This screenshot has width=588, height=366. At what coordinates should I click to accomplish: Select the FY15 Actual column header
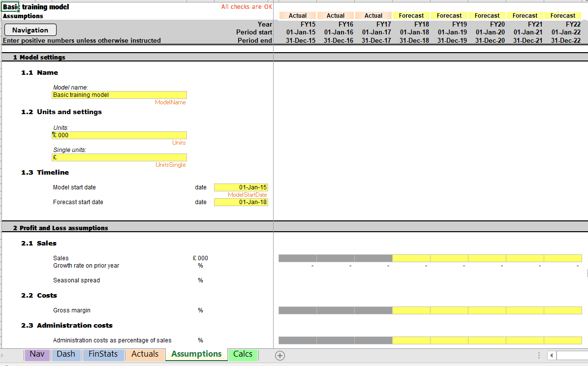[x=297, y=15]
